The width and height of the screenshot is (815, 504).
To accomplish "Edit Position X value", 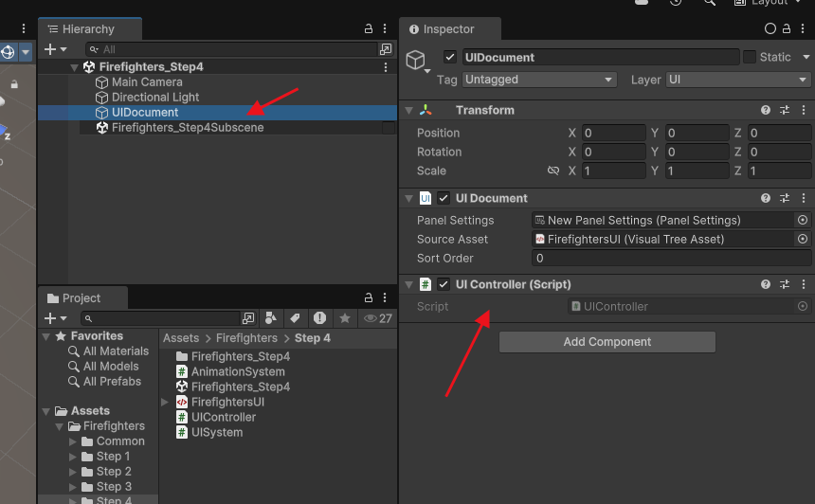I will pos(613,133).
